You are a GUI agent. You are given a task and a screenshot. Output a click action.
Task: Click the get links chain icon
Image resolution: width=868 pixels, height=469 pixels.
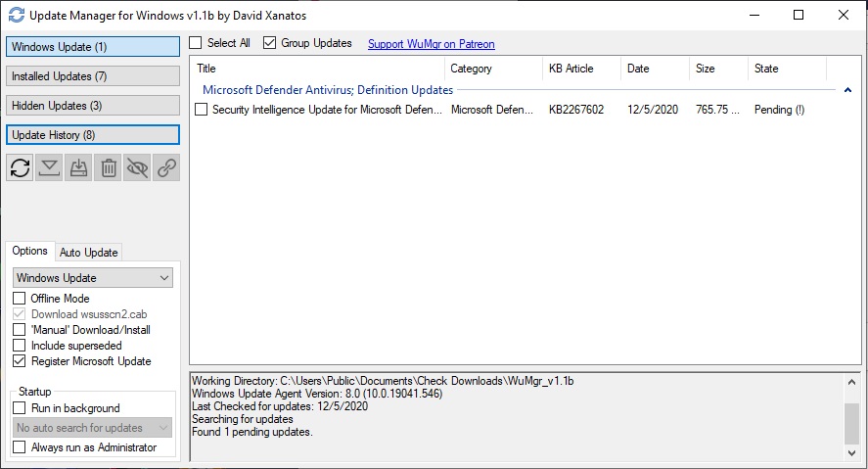(166, 168)
